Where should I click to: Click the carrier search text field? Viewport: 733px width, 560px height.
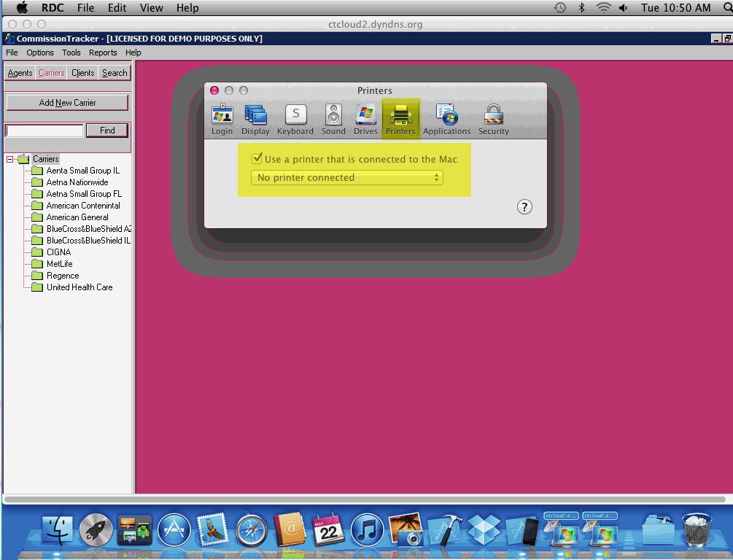pos(44,131)
